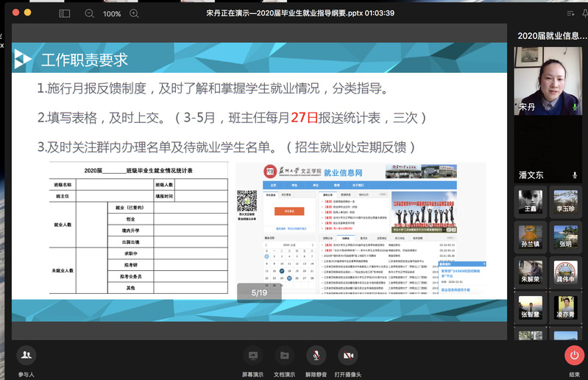This screenshot has width=588, height=380.
Task: Click the 100% zoom level indicator
Action: [112, 13]
